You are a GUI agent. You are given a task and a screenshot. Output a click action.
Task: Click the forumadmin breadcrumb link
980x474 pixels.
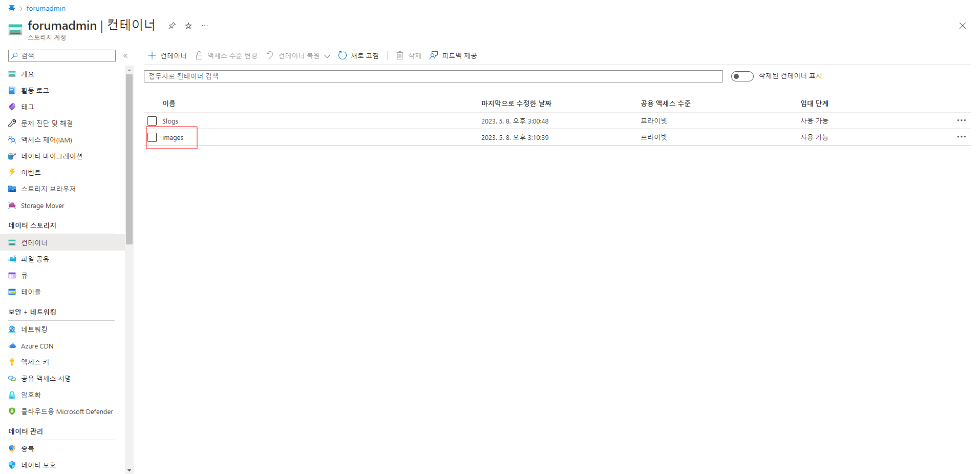46,8
